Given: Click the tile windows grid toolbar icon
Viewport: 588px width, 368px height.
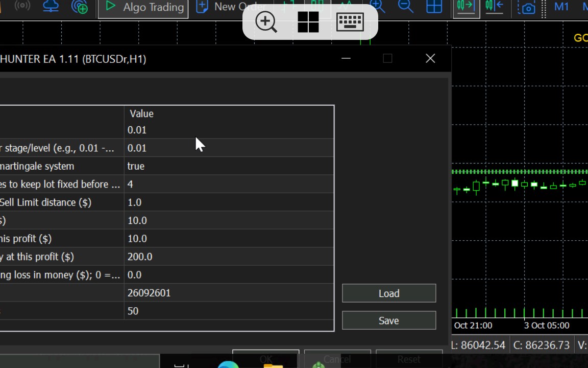Looking at the screenshot, I should pos(434,6).
